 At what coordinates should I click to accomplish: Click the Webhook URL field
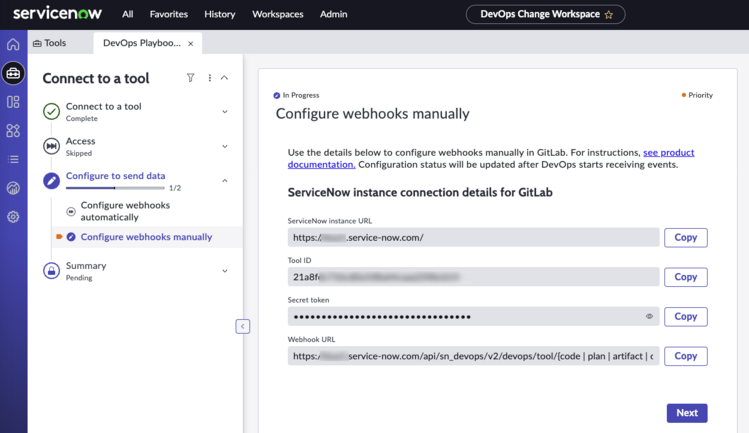(473, 356)
